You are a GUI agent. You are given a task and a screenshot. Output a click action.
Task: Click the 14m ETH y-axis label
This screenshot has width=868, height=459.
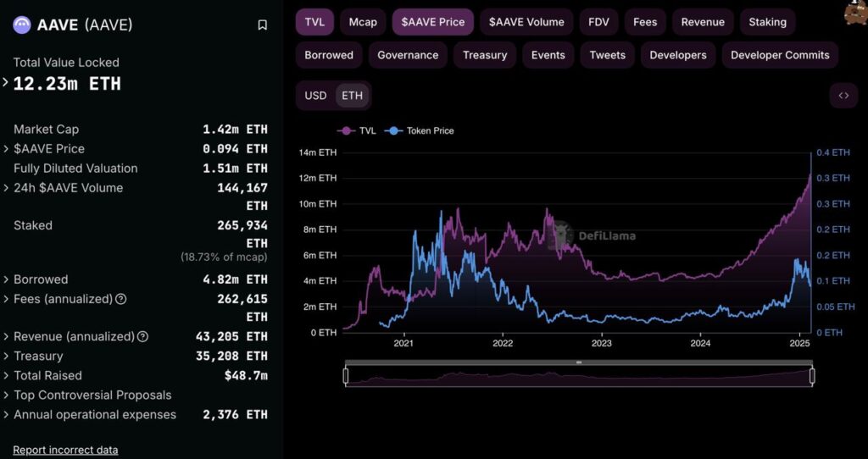[x=320, y=152]
